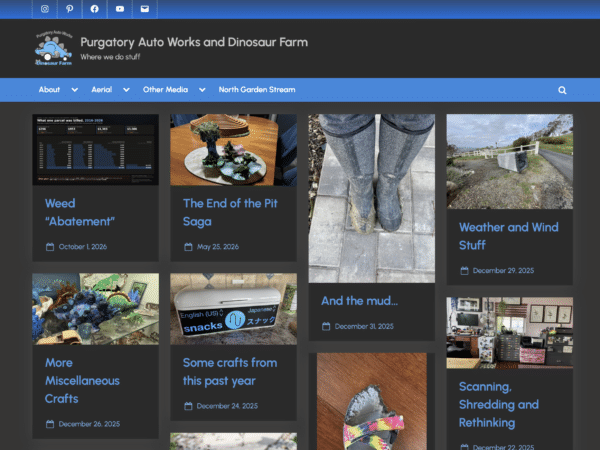Click calendar icon beside October 1, 2026
Viewport: 600px width, 450px height.
[50, 247]
